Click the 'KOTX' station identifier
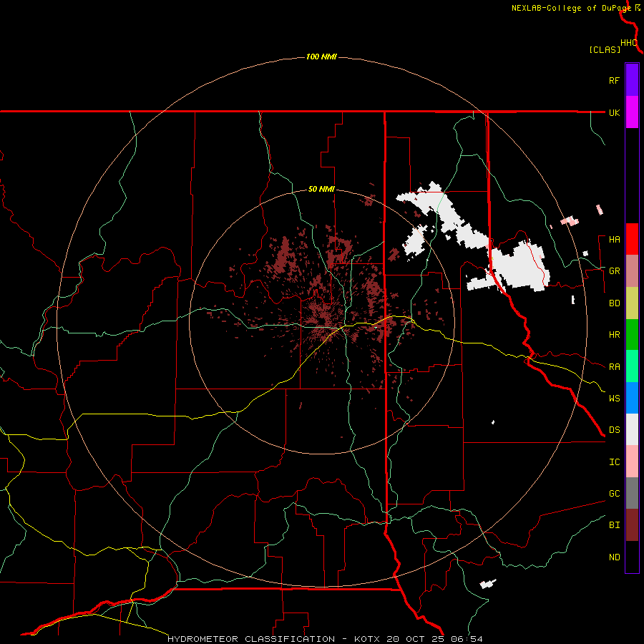The height and width of the screenshot is (644, 644). (369, 639)
